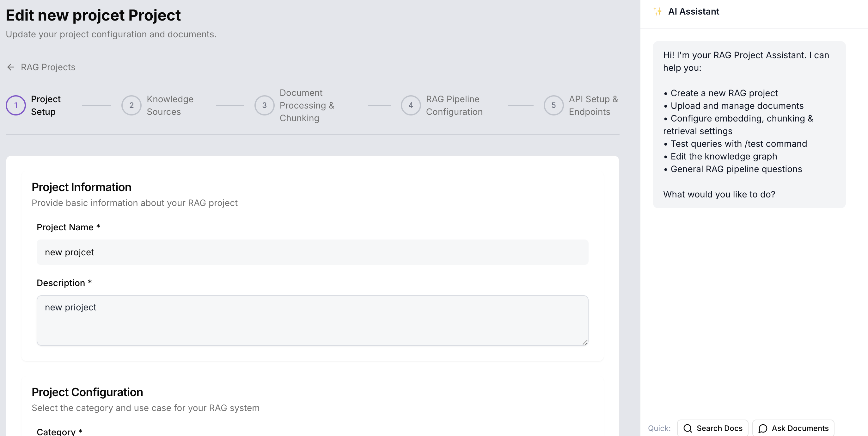This screenshot has width=868, height=436.
Task: Click 'Update your project configuration and documents.' subtitle
Action: [x=111, y=34]
